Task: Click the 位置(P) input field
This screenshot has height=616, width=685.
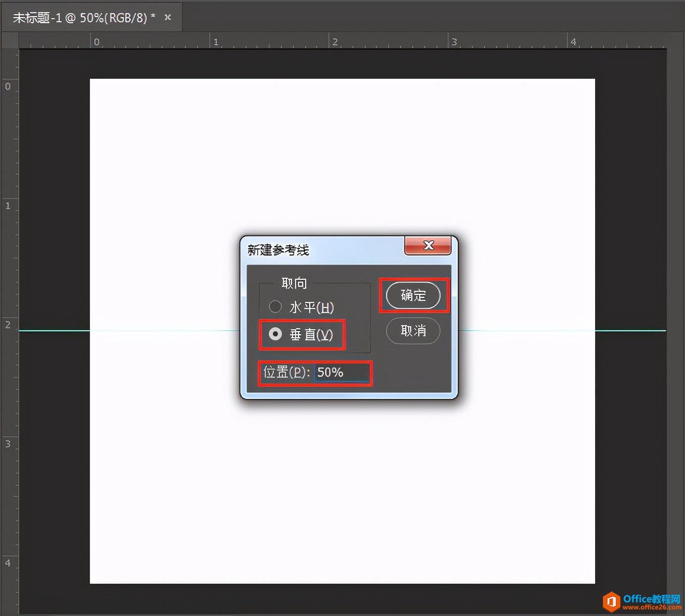Action: [x=342, y=373]
